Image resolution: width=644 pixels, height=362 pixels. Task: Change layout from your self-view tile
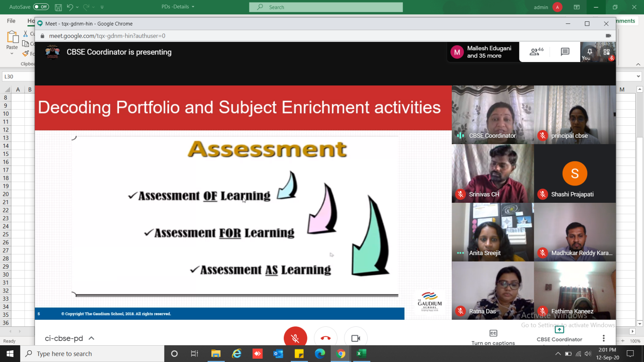click(606, 52)
